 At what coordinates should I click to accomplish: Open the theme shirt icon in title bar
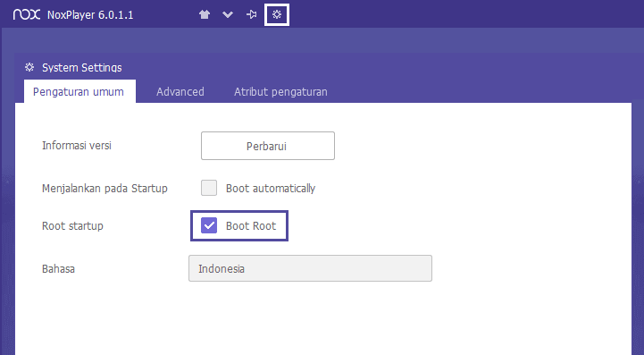click(205, 15)
